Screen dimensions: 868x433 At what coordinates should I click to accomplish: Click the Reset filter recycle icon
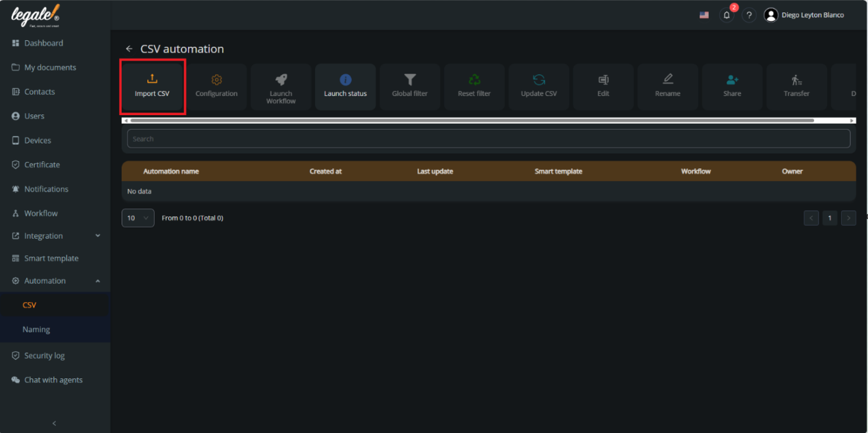tap(474, 86)
